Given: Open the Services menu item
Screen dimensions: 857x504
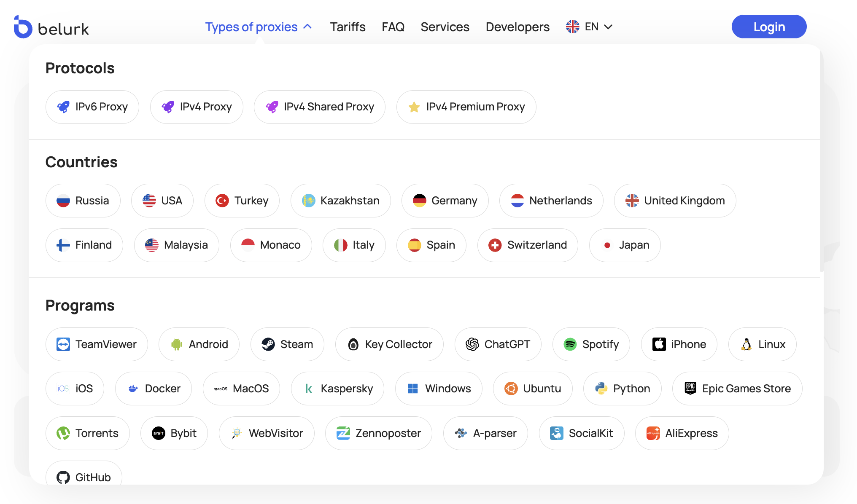Looking at the screenshot, I should coord(445,27).
